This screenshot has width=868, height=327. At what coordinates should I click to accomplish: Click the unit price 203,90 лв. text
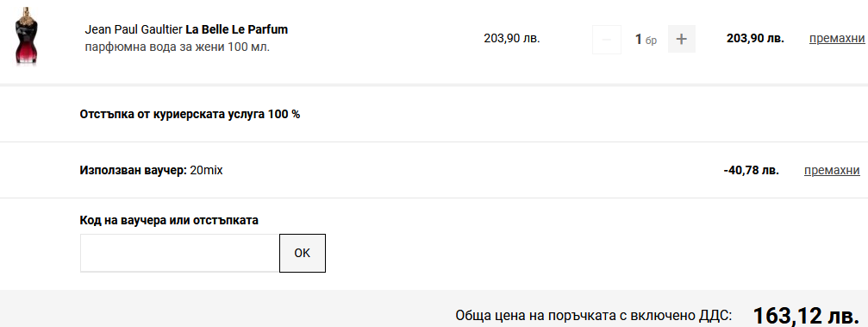pos(511,38)
